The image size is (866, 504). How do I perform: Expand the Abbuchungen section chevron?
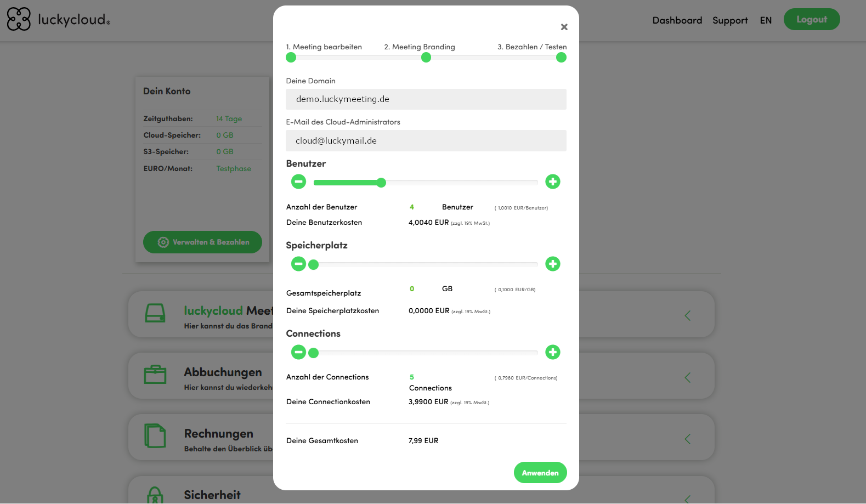coord(688,377)
